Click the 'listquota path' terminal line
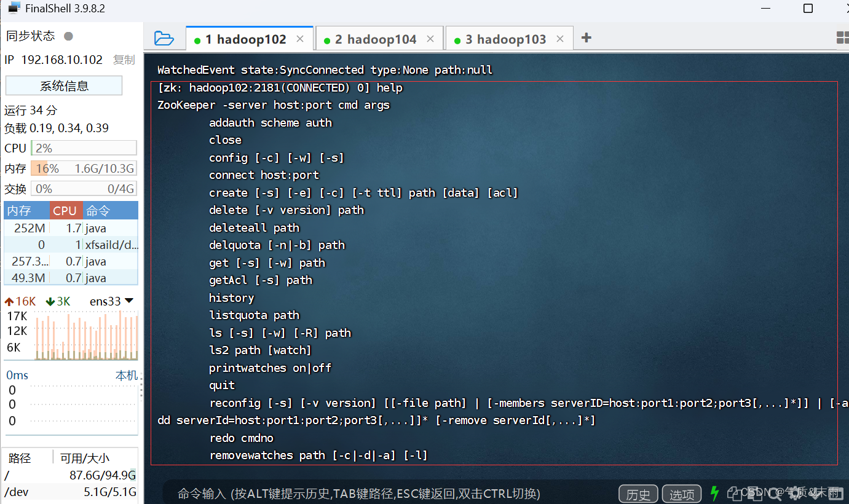The image size is (849, 504). (x=255, y=315)
